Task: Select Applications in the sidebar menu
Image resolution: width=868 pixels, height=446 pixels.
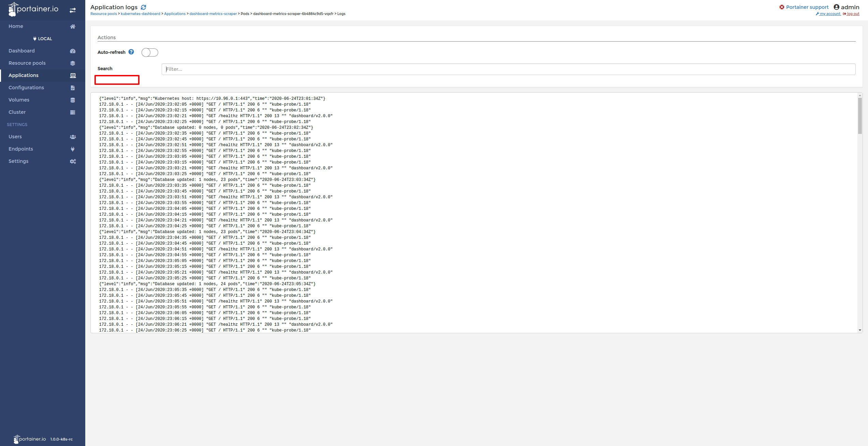Action: click(x=23, y=75)
